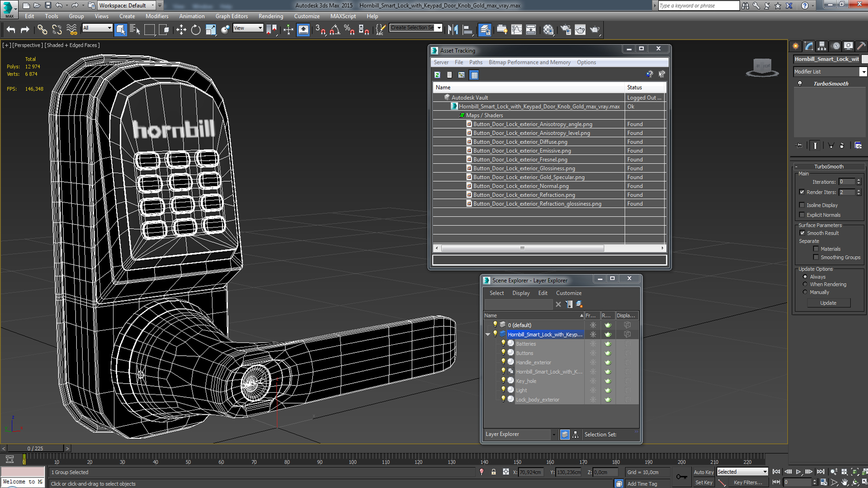Click the Play Animation button
Viewport: 868px width, 488px height.
[798, 472]
